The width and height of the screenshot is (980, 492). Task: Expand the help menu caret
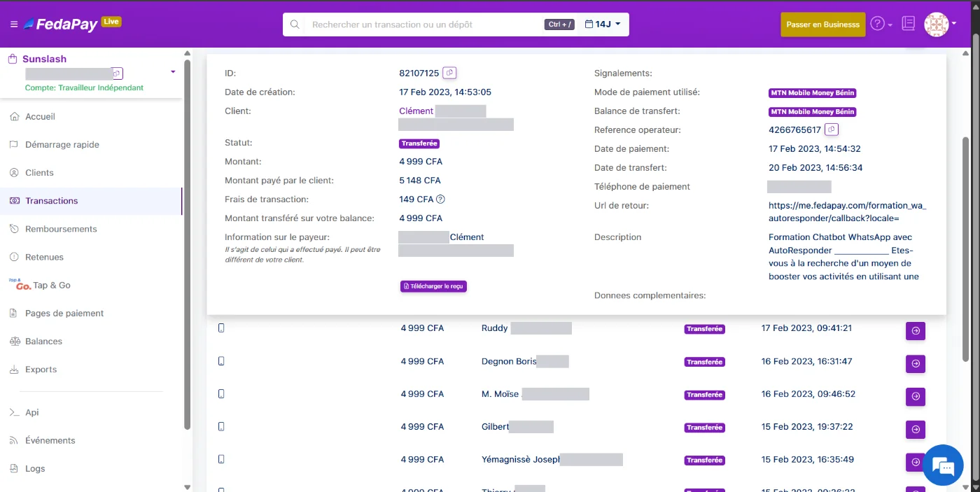point(890,25)
